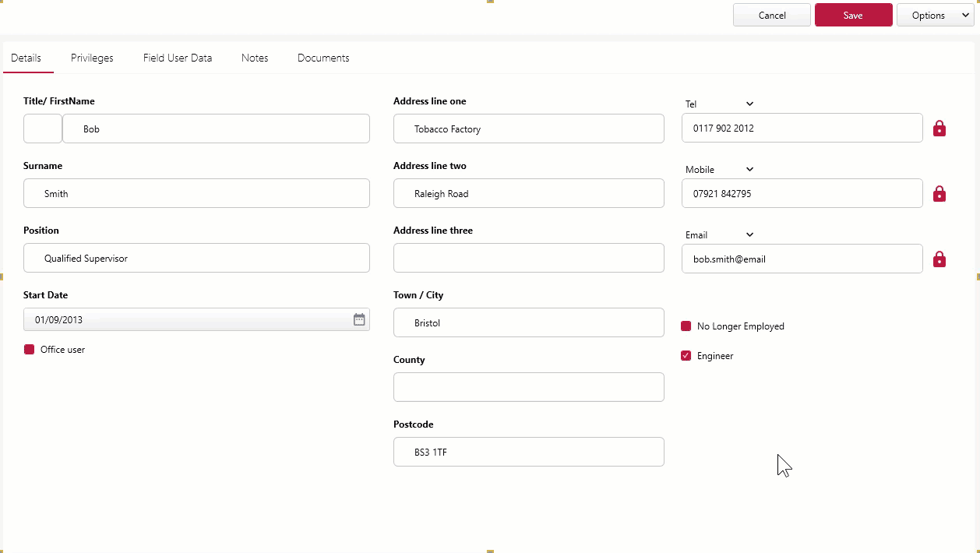Click inside the Postcode field
This screenshot has width=980, height=553.
click(529, 452)
